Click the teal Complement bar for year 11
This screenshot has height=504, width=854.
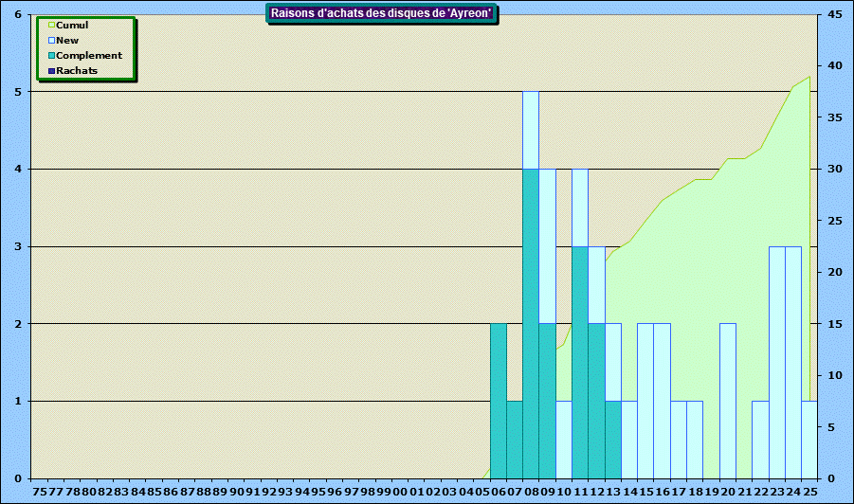coord(580,360)
